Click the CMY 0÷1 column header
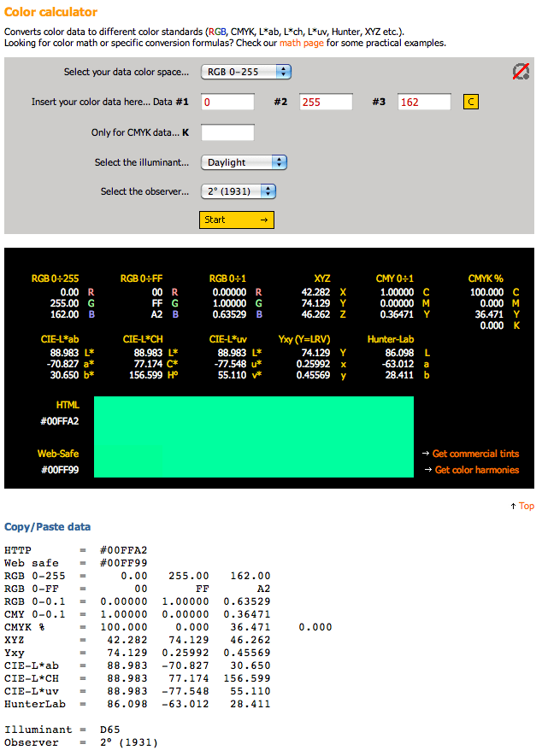The height and width of the screenshot is (756, 542). 395,278
